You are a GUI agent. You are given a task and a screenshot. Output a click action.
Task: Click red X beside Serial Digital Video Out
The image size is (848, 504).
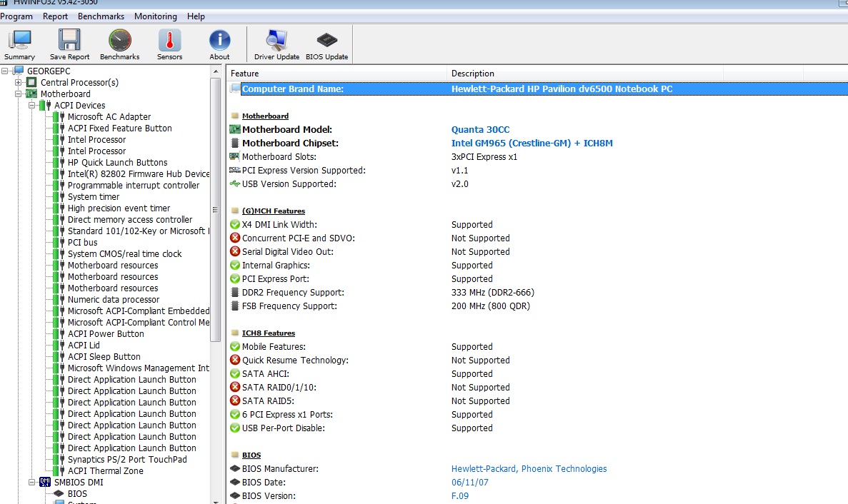[x=235, y=251]
